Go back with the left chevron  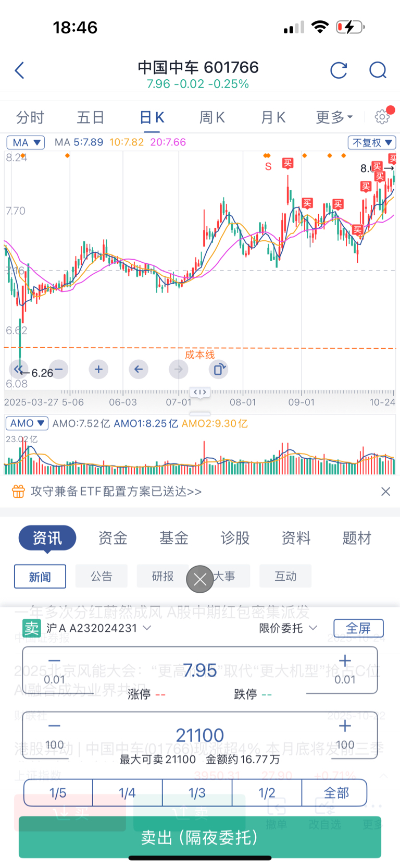(20, 70)
